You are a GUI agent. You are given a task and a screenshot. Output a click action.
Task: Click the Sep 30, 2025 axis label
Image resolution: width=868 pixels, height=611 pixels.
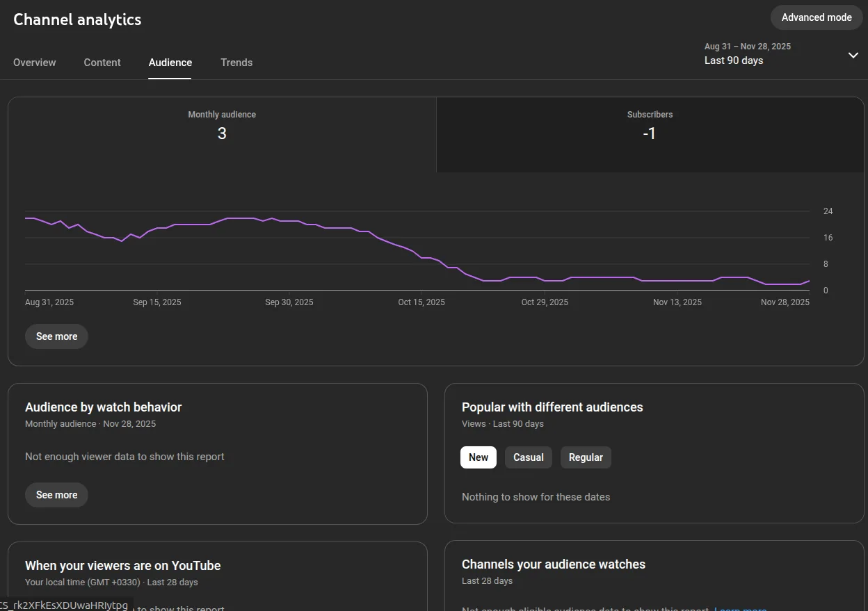(x=289, y=302)
